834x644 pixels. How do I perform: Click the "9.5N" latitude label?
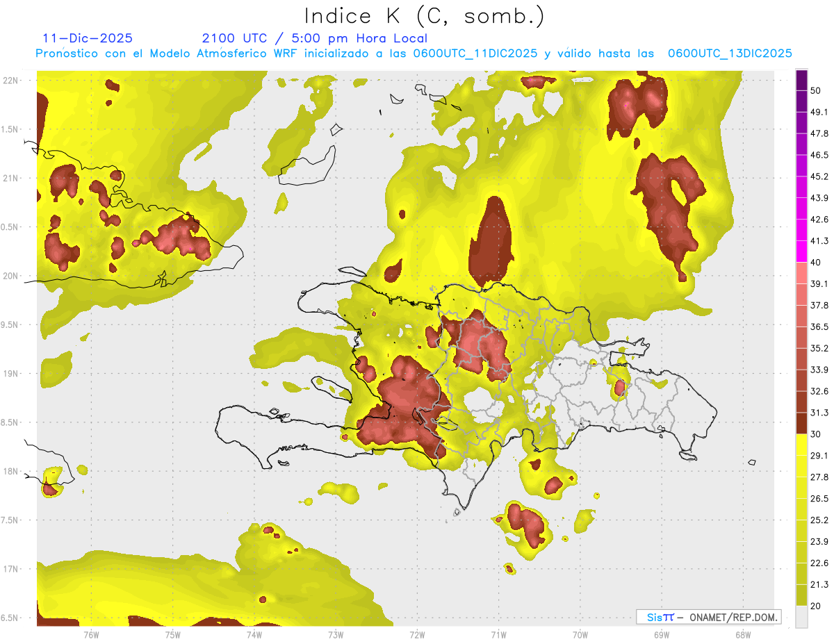(x=10, y=324)
